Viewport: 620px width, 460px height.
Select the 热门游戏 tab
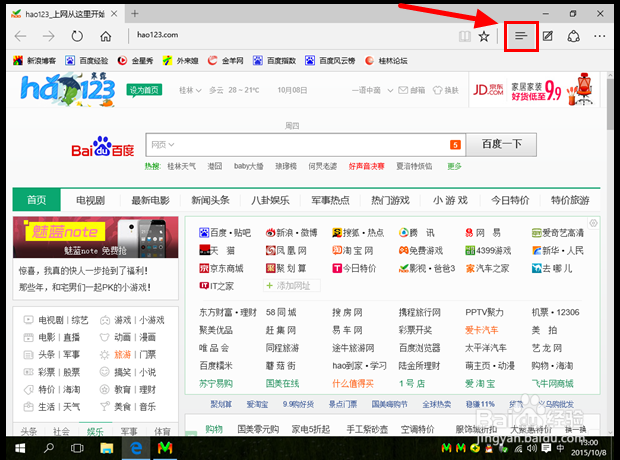tap(390, 201)
